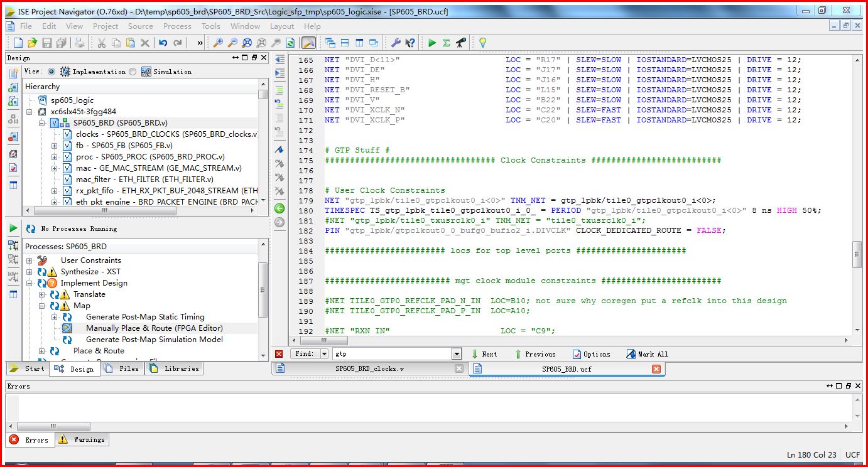Close the SP605_BRD.ucf tab
This screenshot has height=467, width=868.
click(x=656, y=369)
